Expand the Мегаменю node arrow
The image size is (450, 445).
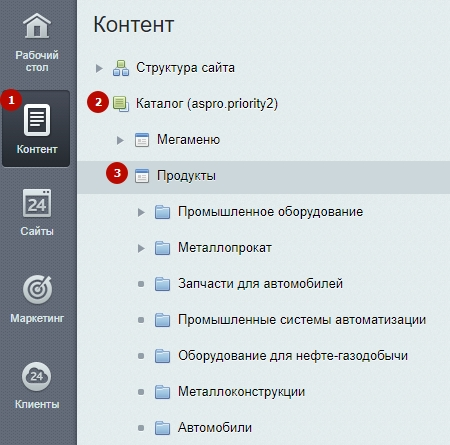[120, 140]
